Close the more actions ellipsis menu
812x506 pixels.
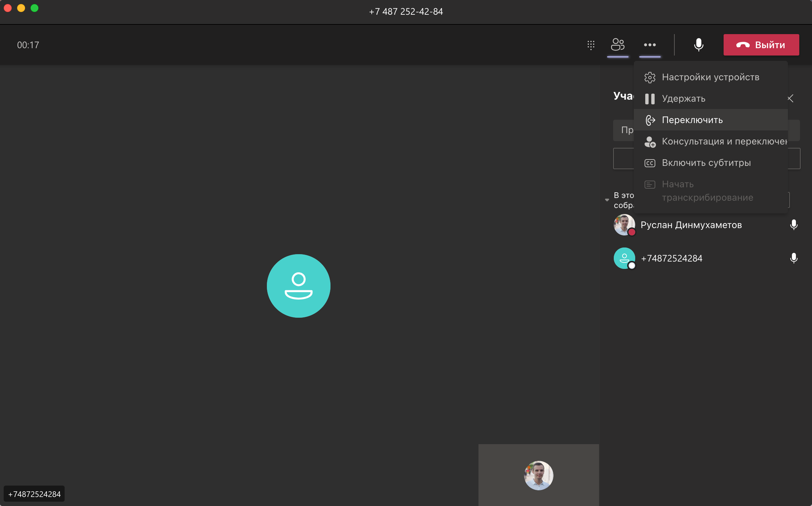pos(650,45)
